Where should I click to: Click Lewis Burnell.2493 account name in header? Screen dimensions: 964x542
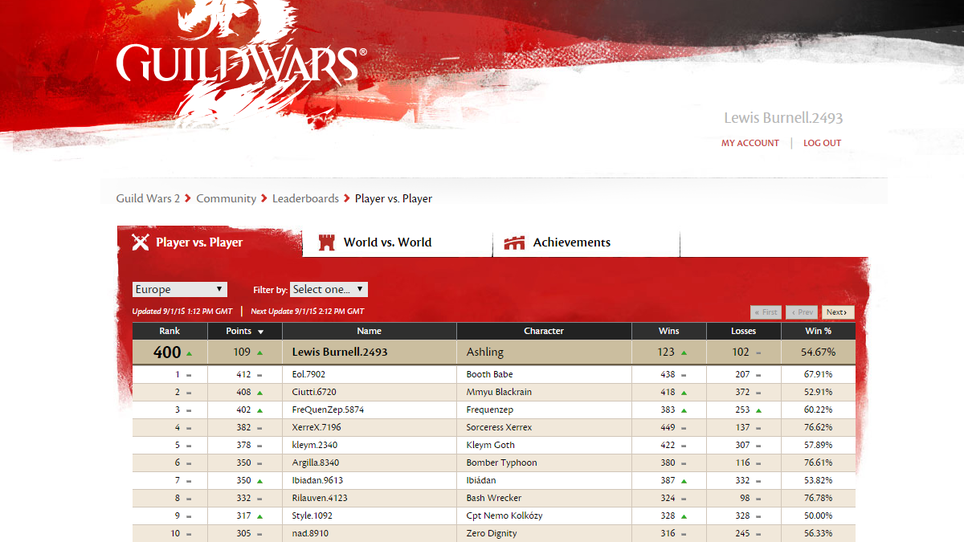click(x=783, y=117)
